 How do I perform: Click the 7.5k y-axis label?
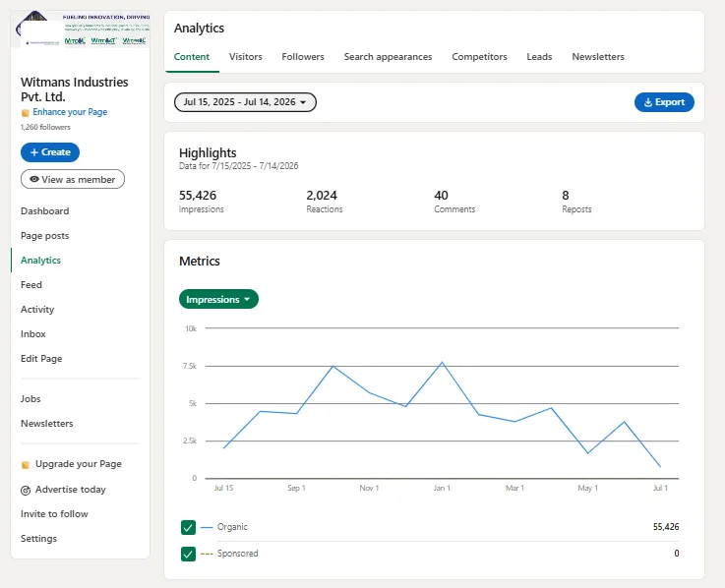pos(190,366)
